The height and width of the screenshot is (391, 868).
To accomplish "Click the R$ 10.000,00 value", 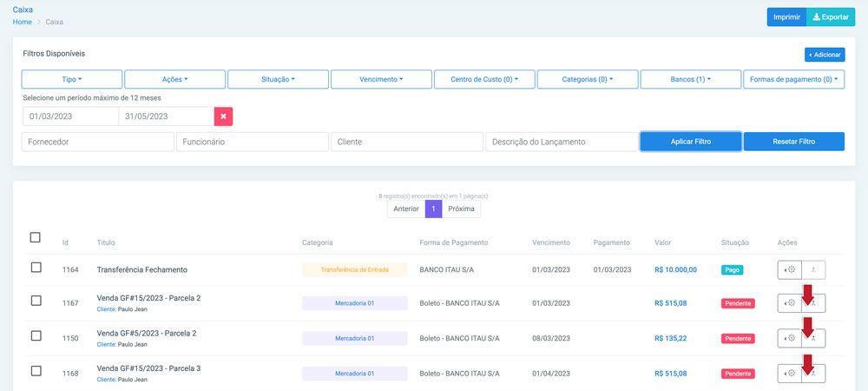I will (676, 269).
